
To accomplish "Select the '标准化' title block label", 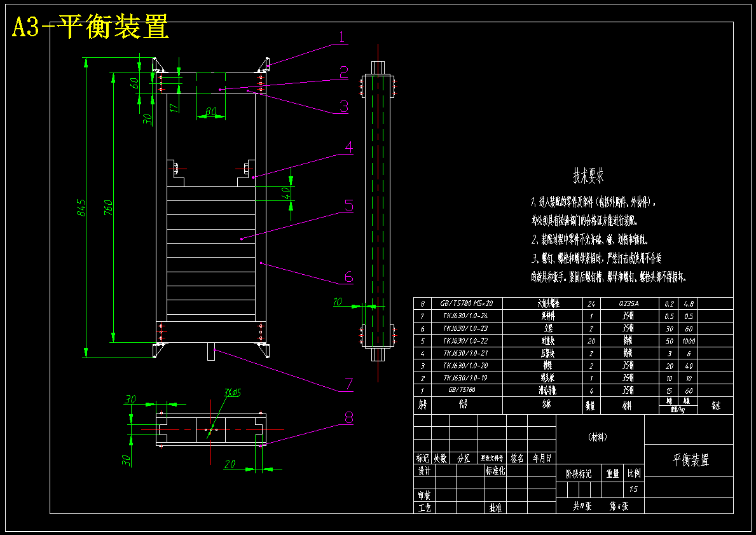I will point(496,471).
